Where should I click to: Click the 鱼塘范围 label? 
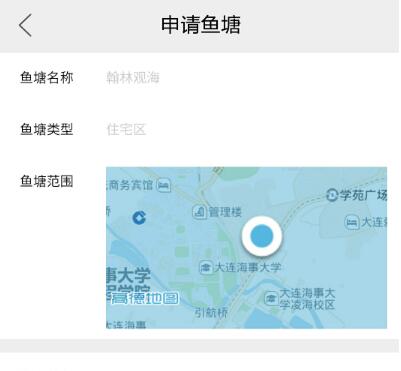[x=46, y=182]
